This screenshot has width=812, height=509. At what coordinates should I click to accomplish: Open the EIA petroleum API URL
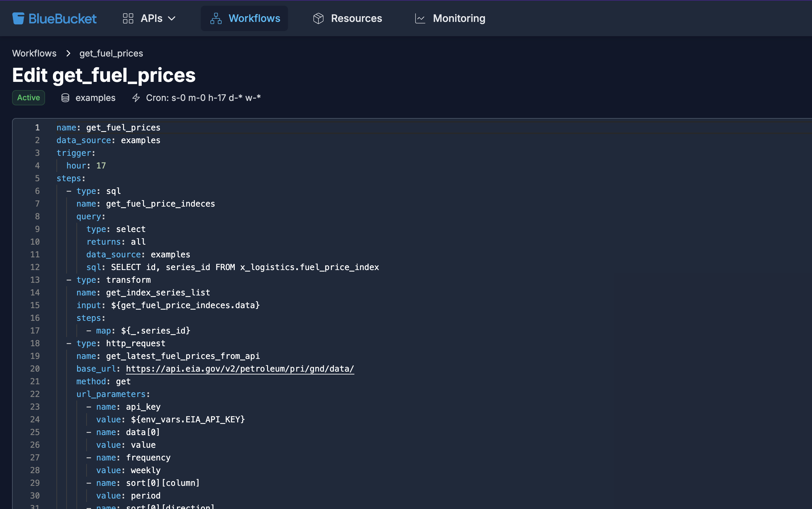point(239,369)
